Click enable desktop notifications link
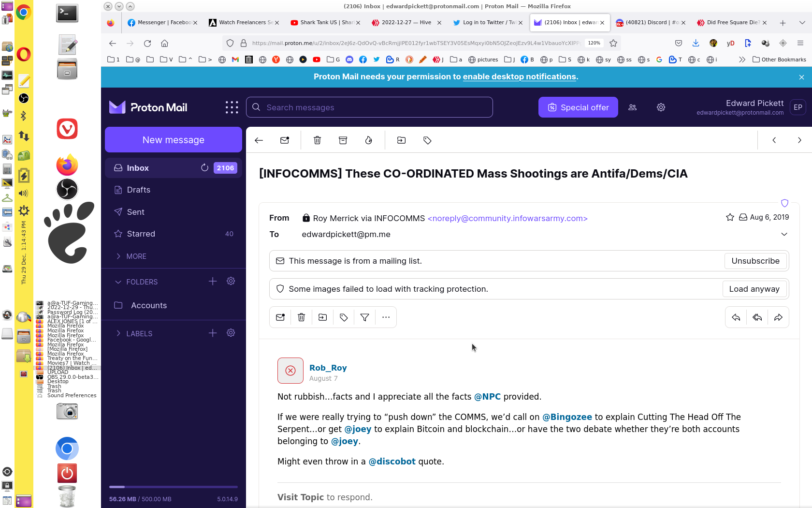Screen dimensions: 812x508 pyautogui.click(x=520, y=76)
